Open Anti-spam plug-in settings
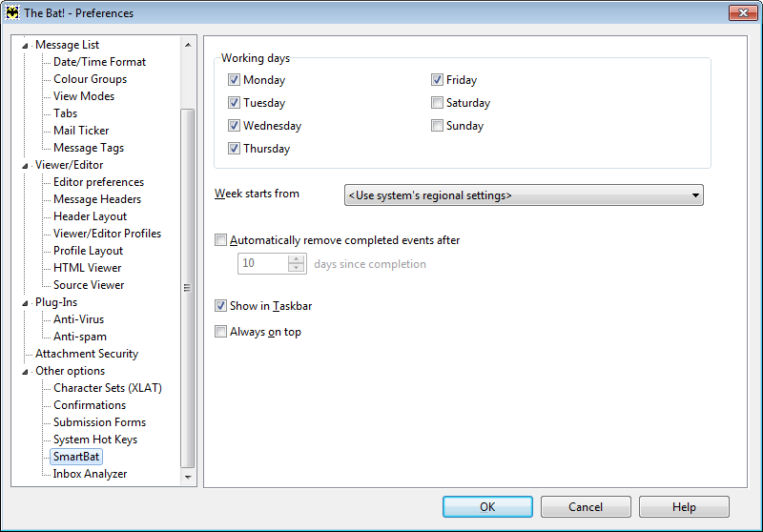The height and width of the screenshot is (532, 763). [x=80, y=337]
